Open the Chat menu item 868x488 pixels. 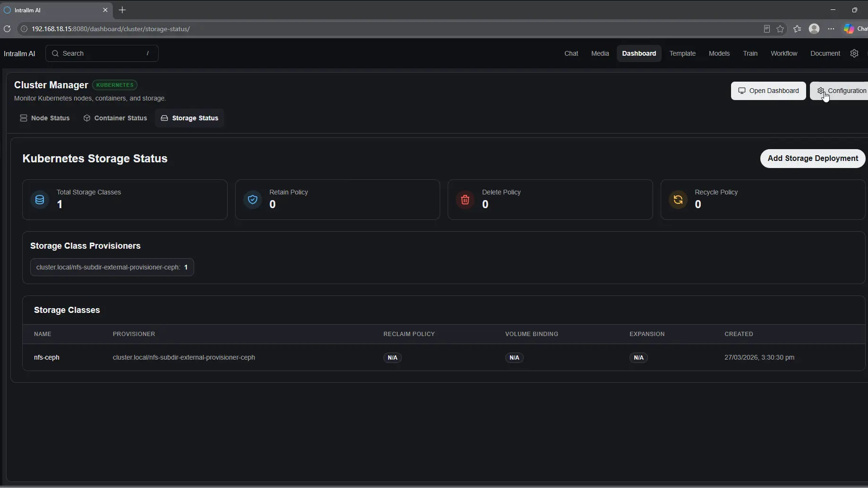click(x=571, y=53)
